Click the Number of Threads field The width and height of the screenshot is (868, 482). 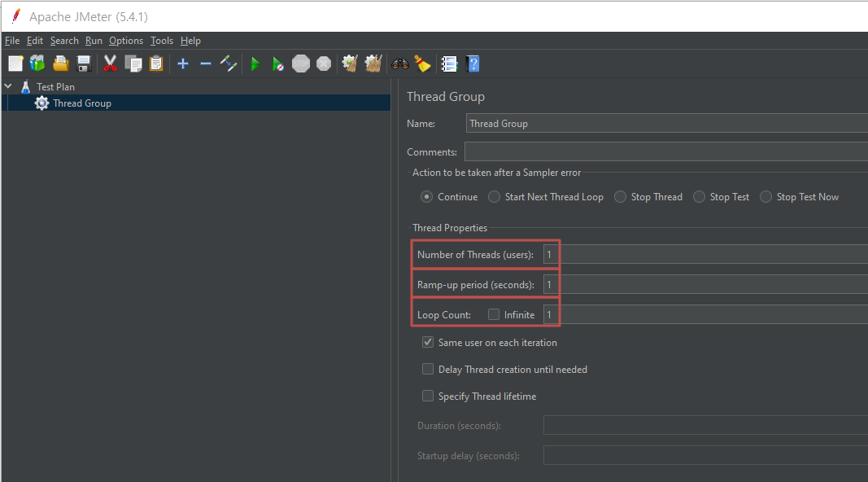pyautogui.click(x=705, y=254)
